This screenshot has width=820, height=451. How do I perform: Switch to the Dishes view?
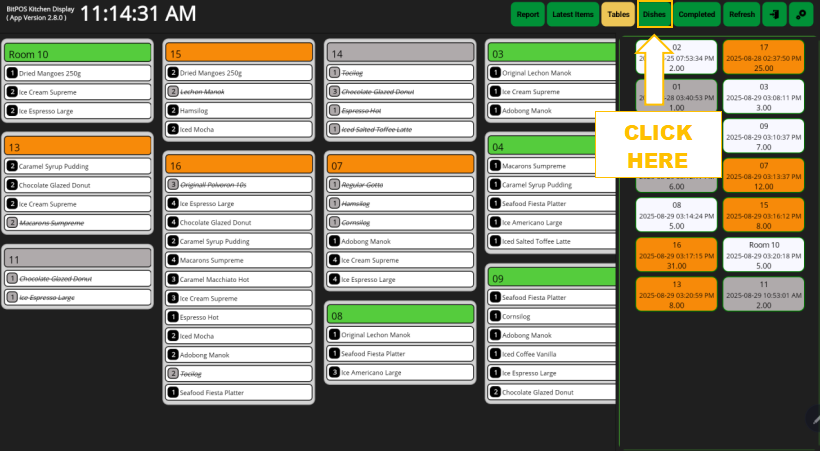tap(654, 15)
